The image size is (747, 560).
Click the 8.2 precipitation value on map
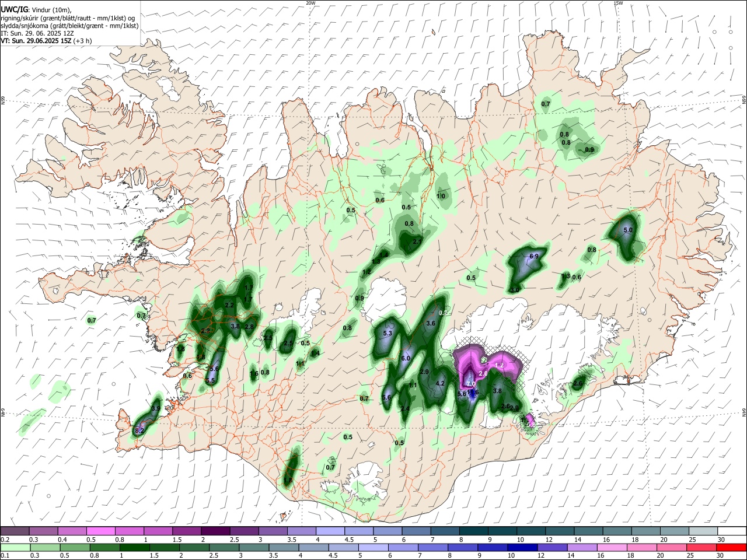pyautogui.click(x=139, y=430)
